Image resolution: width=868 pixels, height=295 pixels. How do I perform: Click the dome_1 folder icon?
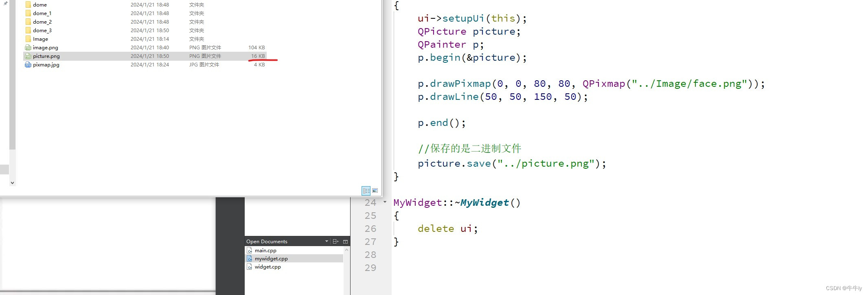(28, 13)
